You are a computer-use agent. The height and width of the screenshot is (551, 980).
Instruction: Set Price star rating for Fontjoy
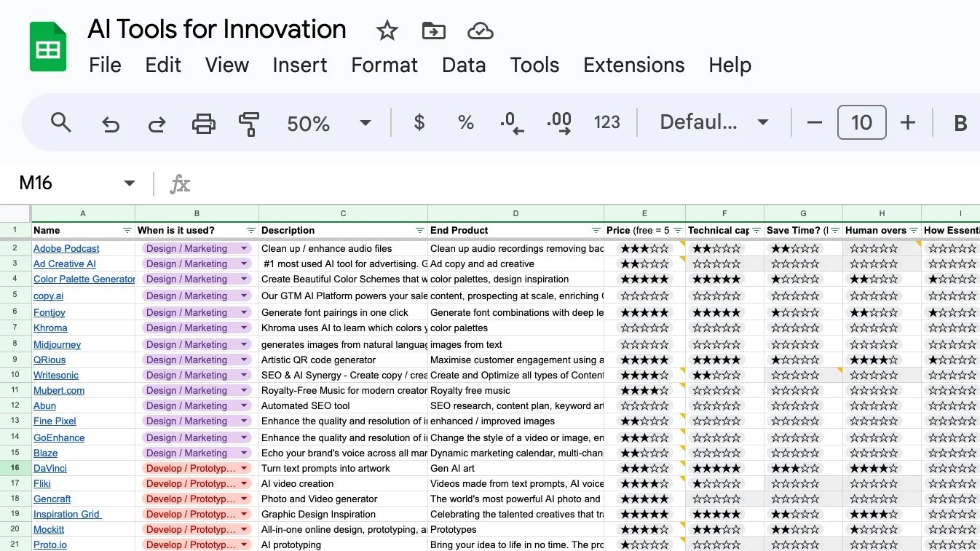pos(644,312)
